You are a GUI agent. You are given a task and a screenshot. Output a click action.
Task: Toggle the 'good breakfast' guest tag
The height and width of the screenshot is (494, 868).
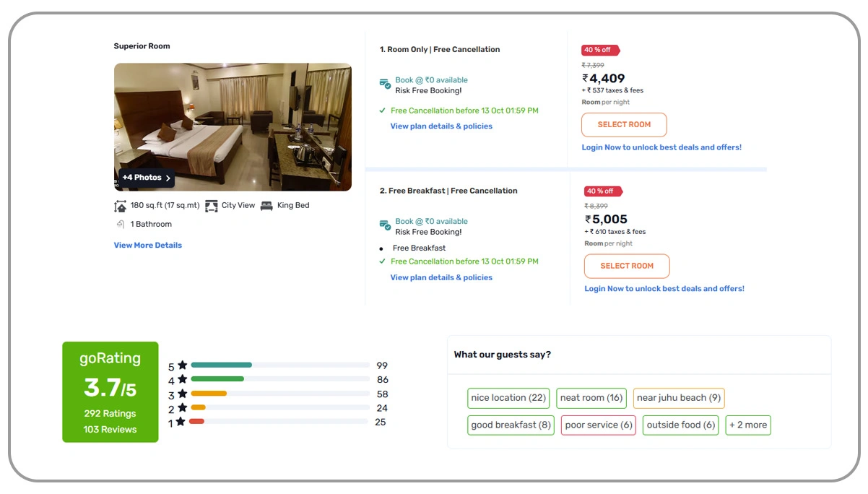point(511,425)
